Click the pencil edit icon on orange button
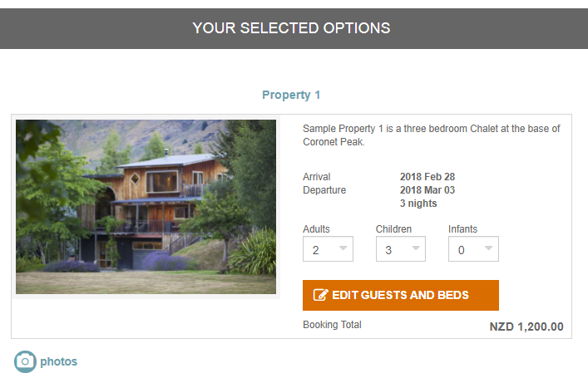 pyautogui.click(x=321, y=295)
